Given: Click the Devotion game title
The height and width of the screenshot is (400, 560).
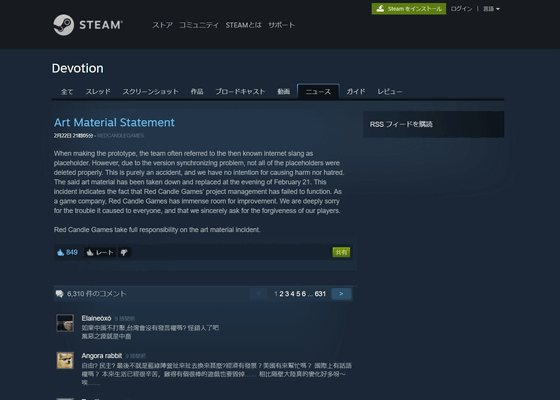Looking at the screenshot, I should click(78, 68).
